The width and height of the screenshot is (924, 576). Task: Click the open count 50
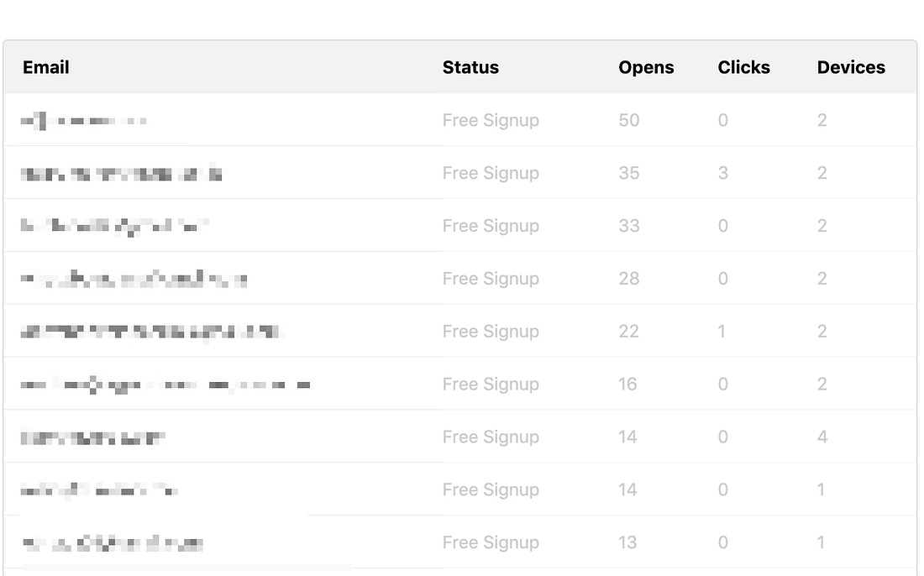point(629,120)
